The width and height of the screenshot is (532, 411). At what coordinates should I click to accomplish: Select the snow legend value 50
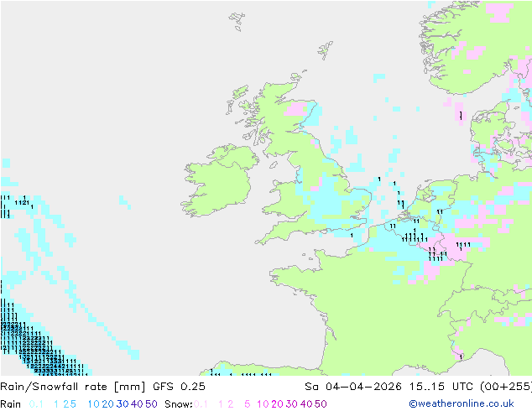click(x=321, y=404)
